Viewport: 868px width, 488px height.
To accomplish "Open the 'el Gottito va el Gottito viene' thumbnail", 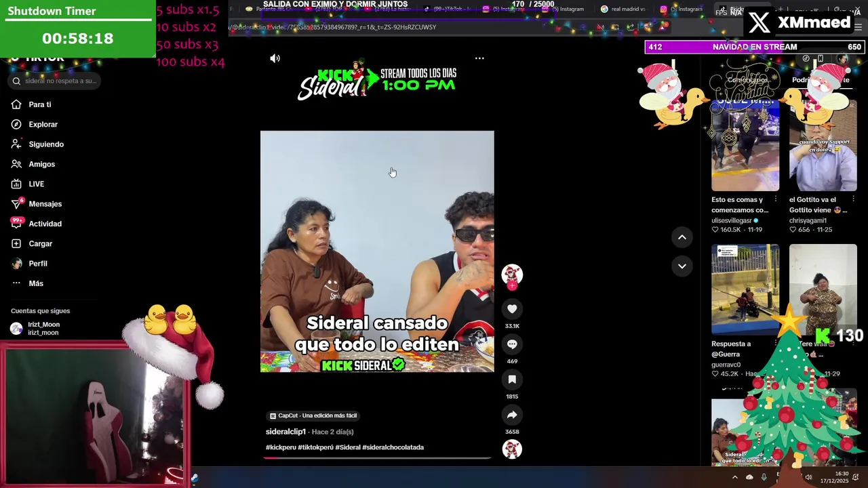I will tap(823, 144).
